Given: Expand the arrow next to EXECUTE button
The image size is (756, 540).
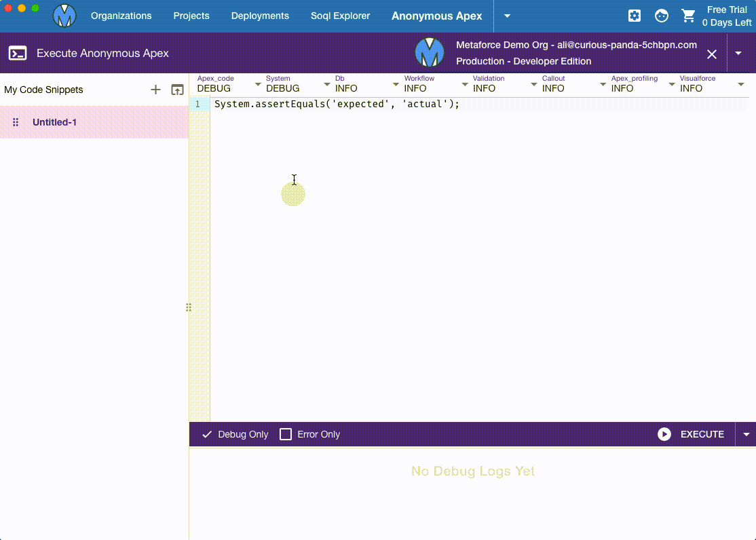Looking at the screenshot, I should (746, 434).
